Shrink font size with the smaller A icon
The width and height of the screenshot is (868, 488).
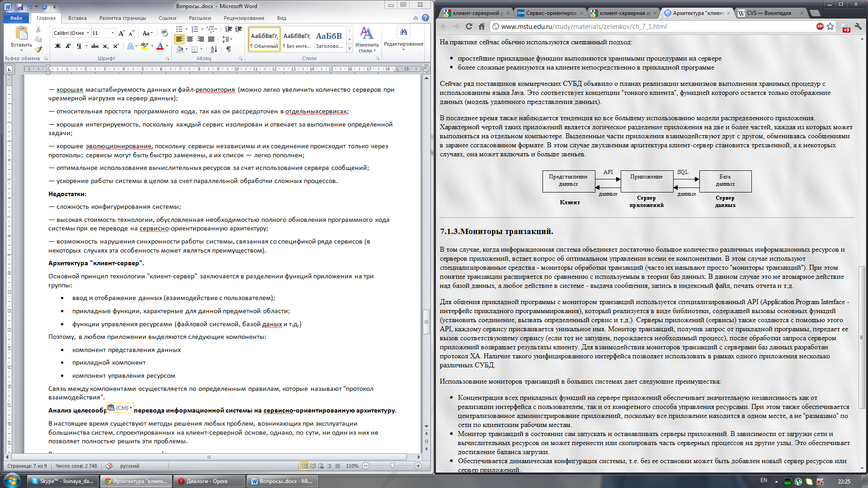(131, 33)
